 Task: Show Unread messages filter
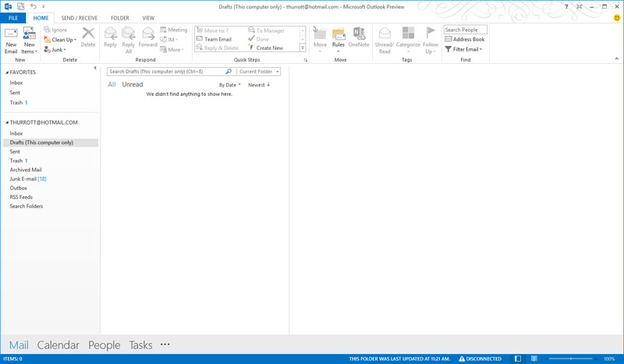point(132,84)
